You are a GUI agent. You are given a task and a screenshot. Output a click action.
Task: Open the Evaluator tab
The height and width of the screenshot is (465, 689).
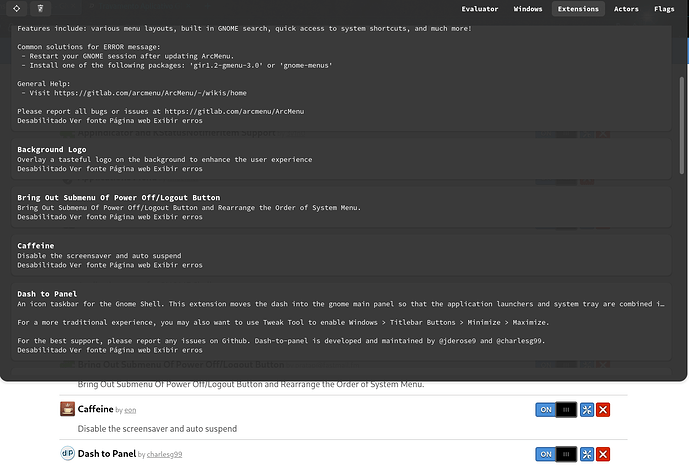pyautogui.click(x=479, y=9)
